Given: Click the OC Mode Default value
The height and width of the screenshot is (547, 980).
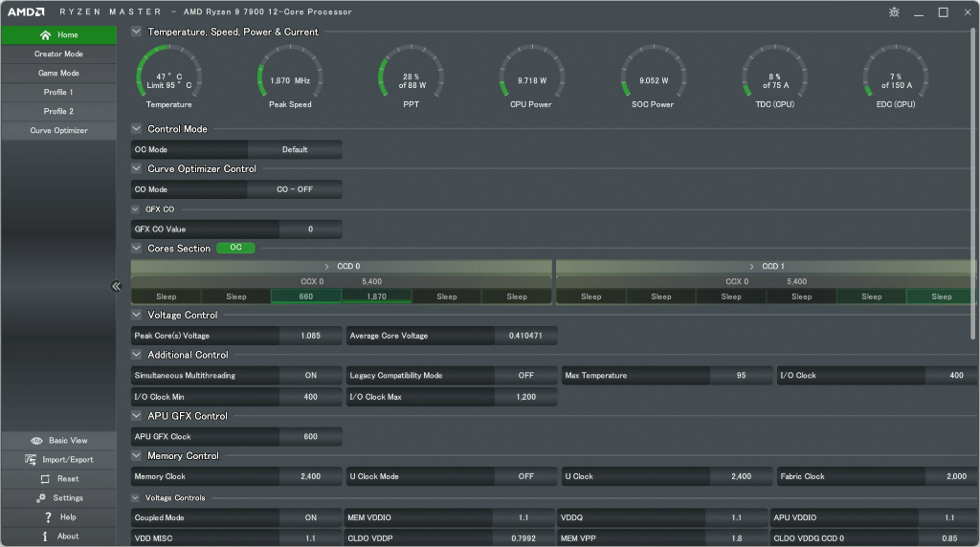Looking at the screenshot, I should (295, 150).
